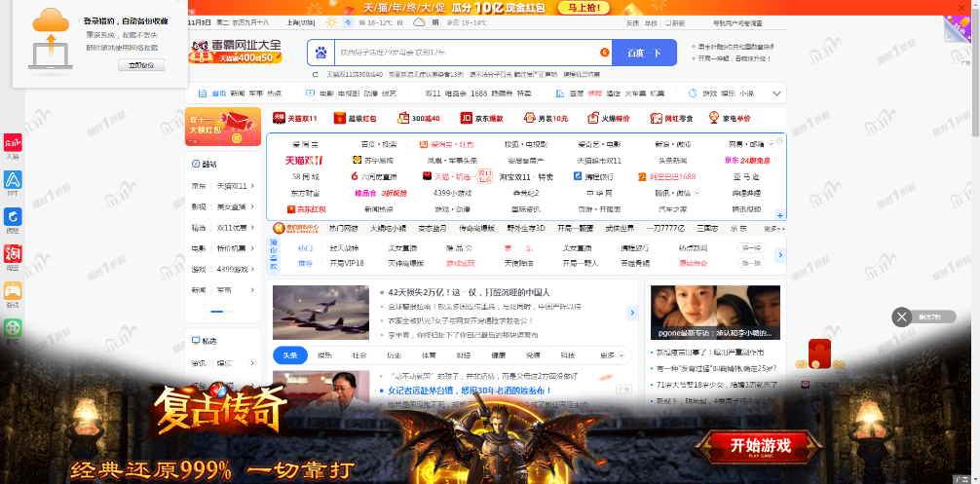Select the 体育 news tab
The width and height of the screenshot is (980, 484).
point(429,355)
